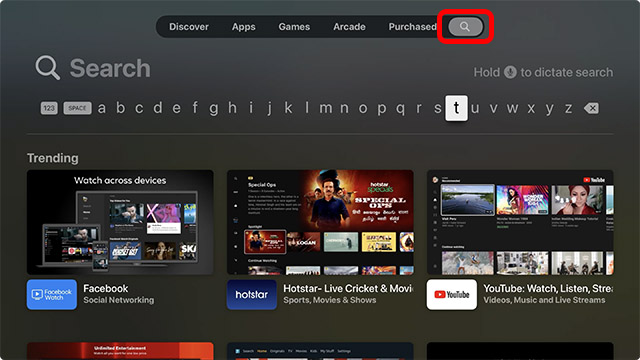
Task: Open the Purchased tab
Action: coord(412,27)
